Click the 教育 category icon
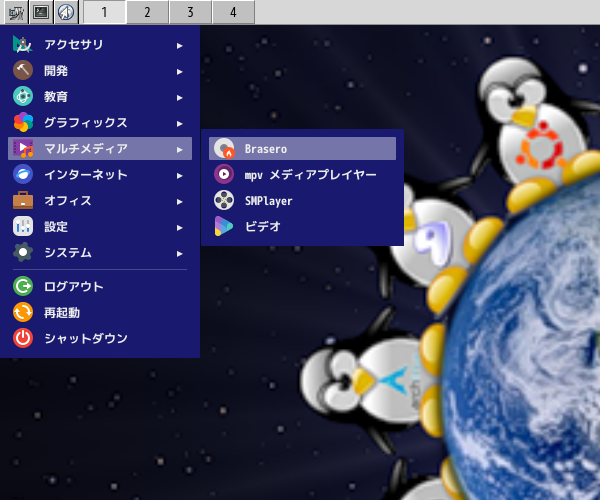Viewport: 600px width, 500px height. click(x=23, y=96)
